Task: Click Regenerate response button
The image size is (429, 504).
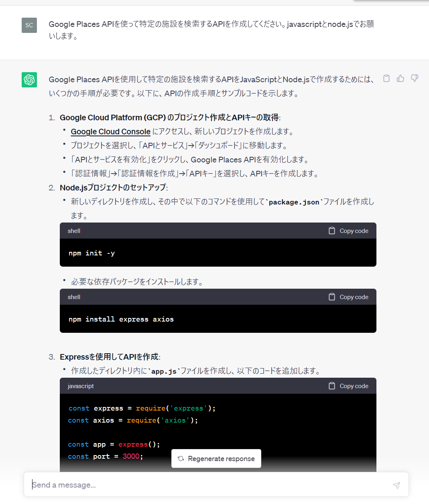Action: (216, 459)
